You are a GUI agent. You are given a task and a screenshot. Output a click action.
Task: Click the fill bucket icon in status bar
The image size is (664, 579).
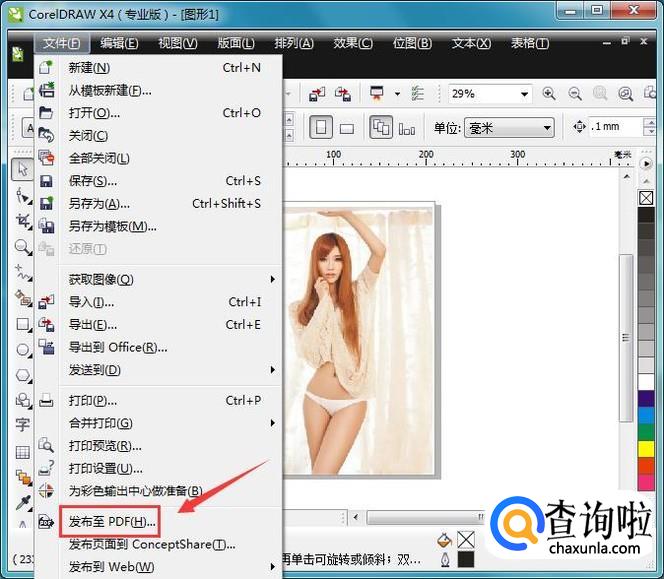pyautogui.click(x=444, y=540)
